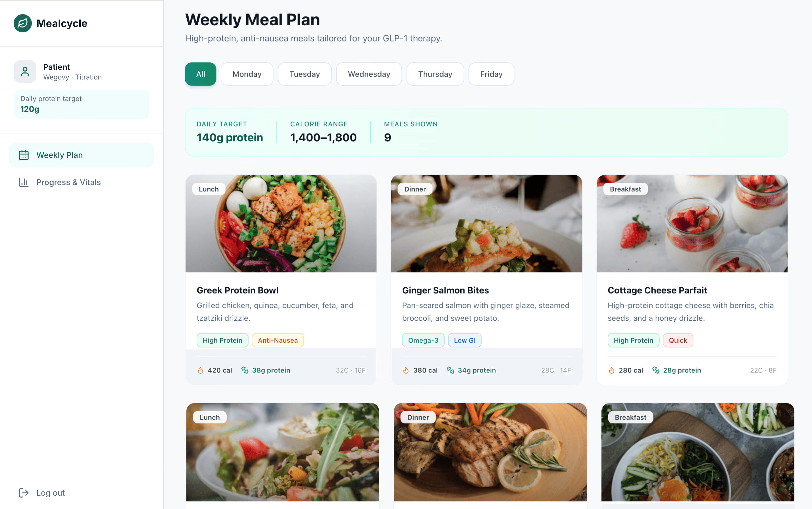Select the Monday day filter
Image resolution: width=812 pixels, height=509 pixels.
coord(247,74)
